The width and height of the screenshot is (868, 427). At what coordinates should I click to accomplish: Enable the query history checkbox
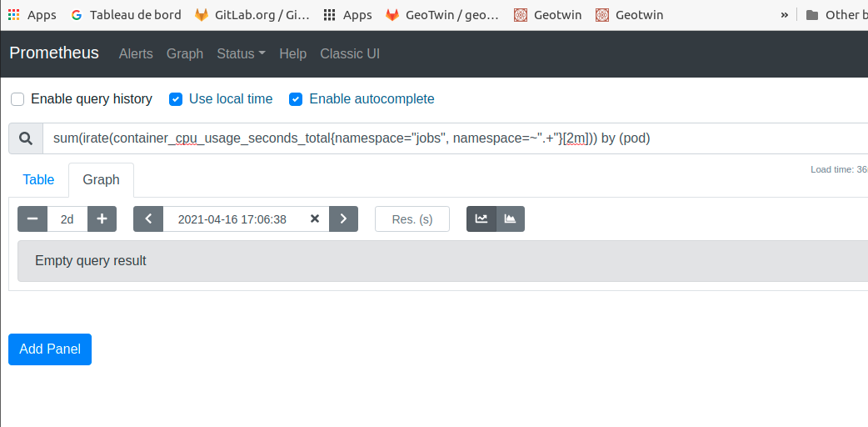17,99
